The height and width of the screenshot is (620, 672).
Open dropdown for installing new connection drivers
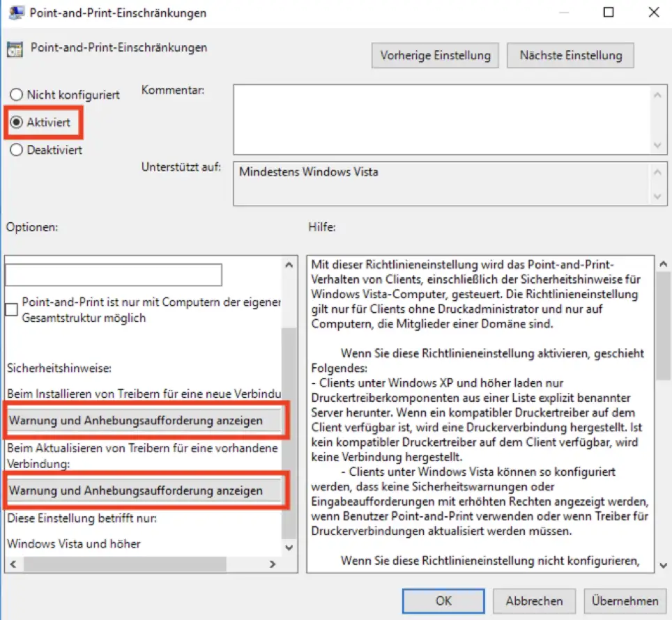point(144,421)
